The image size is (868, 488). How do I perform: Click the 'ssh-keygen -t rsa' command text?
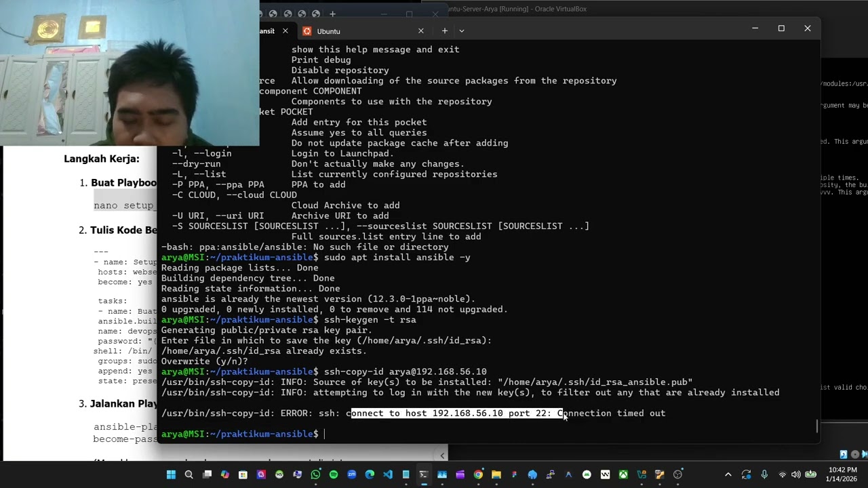(370, 320)
